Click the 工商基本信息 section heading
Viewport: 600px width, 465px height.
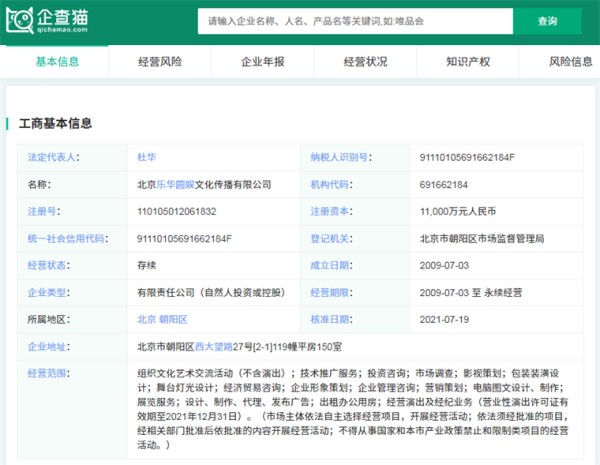[x=55, y=123]
